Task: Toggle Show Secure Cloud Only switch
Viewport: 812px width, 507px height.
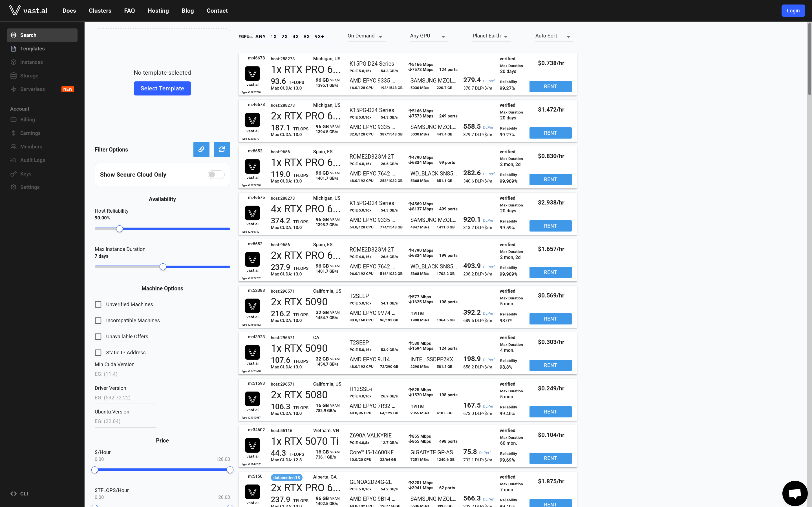Action: [x=216, y=174]
